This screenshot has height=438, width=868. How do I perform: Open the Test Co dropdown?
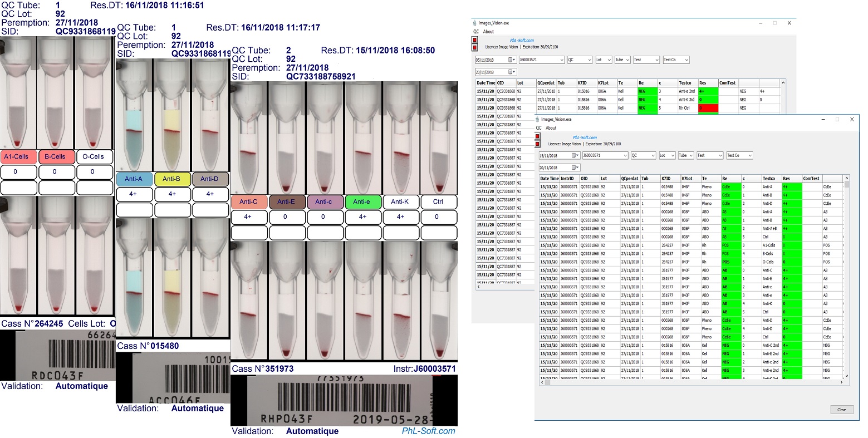click(x=749, y=155)
